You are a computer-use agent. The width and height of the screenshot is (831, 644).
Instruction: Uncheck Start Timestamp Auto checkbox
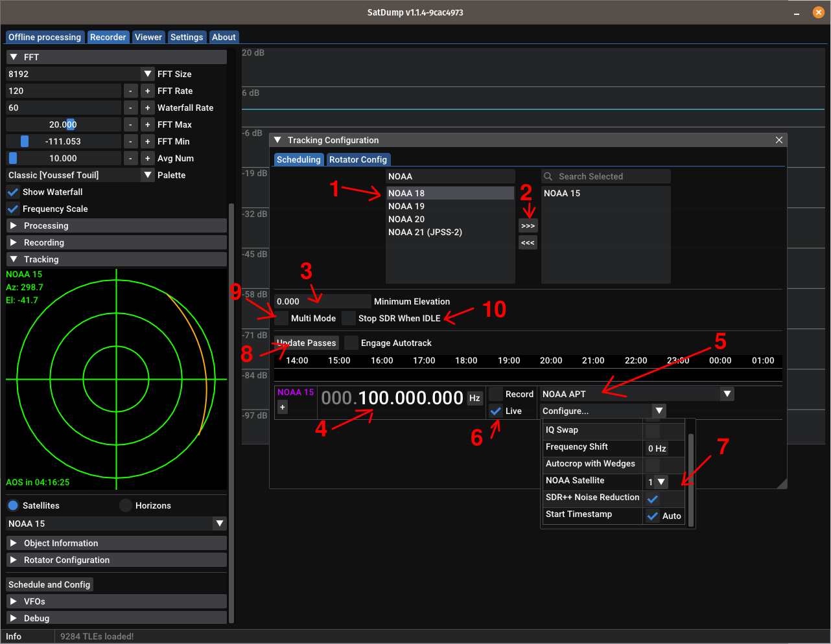pos(653,516)
